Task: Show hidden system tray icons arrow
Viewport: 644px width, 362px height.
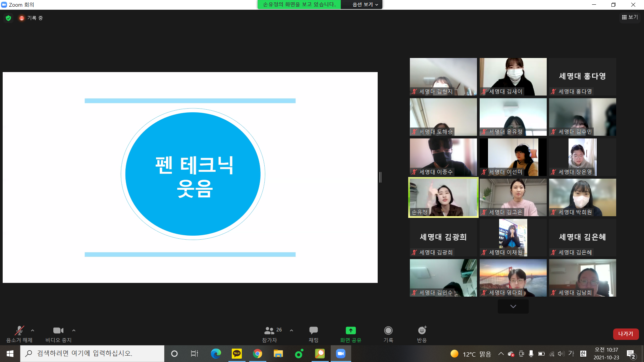Action: [501, 354]
